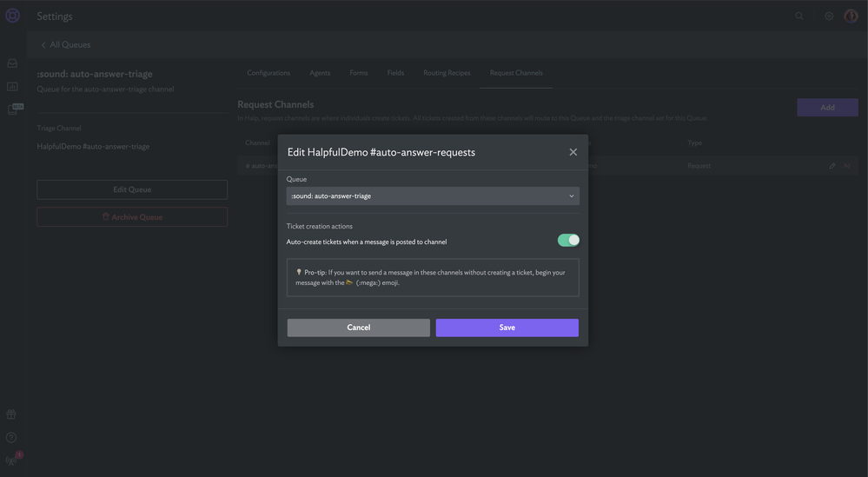This screenshot has width=868, height=477.
Task: Switch to the Fields tab
Action: pos(395,73)
